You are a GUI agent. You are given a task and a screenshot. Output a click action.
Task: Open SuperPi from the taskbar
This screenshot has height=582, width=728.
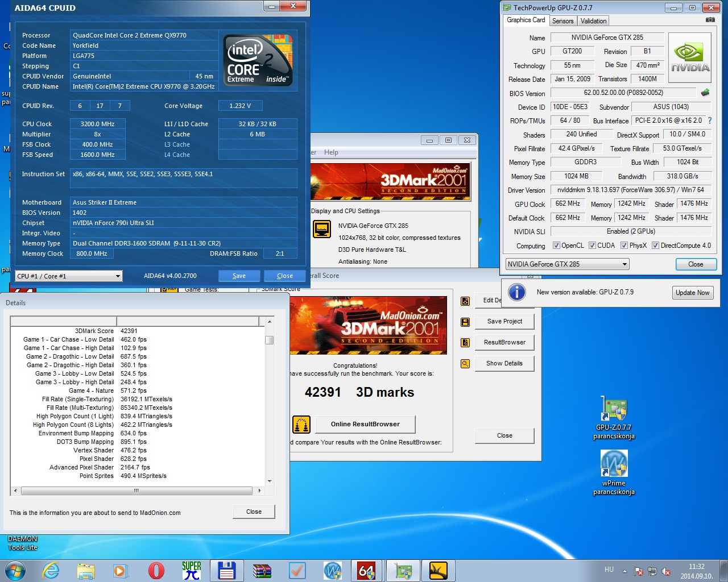191,570
